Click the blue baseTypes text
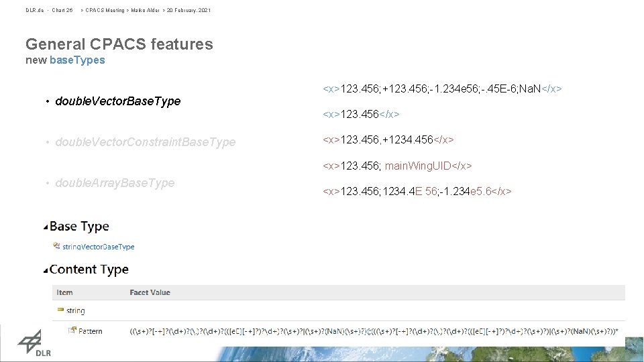This screenshot has height=362, width=644. point(77,60)
